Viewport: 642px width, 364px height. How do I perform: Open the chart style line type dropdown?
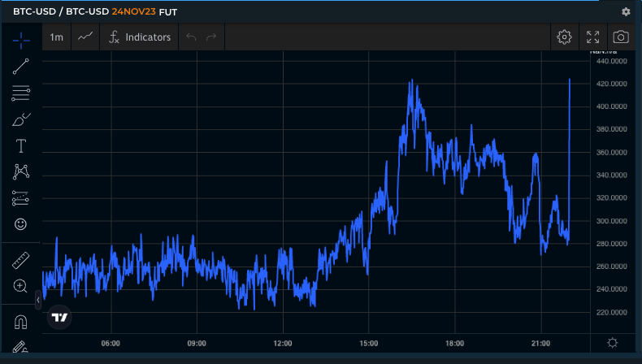point(85,37)
